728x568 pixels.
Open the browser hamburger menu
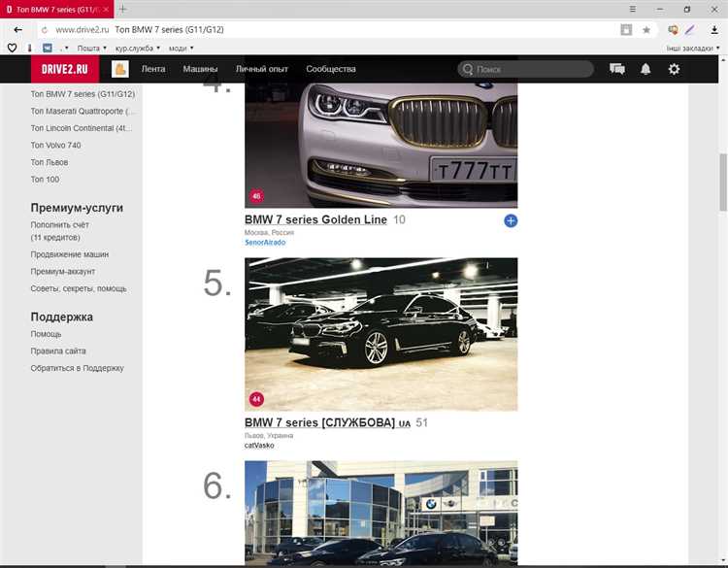point(632,9)
